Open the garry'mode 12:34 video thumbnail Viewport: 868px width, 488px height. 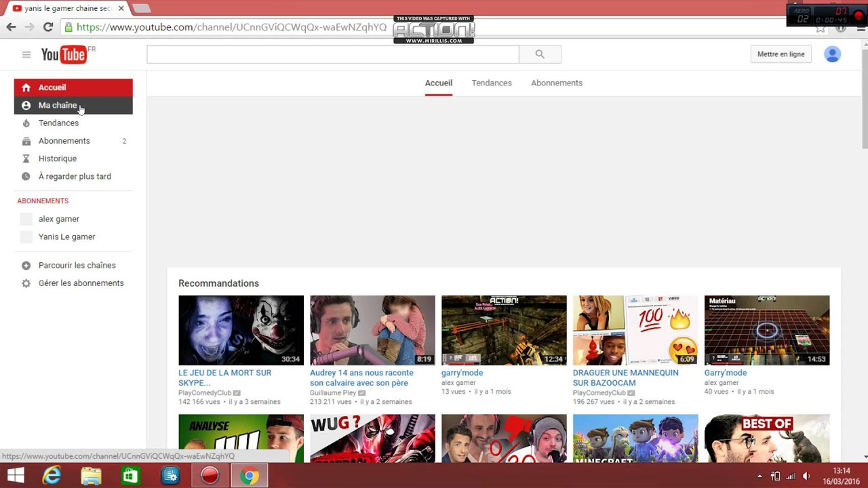504,330
